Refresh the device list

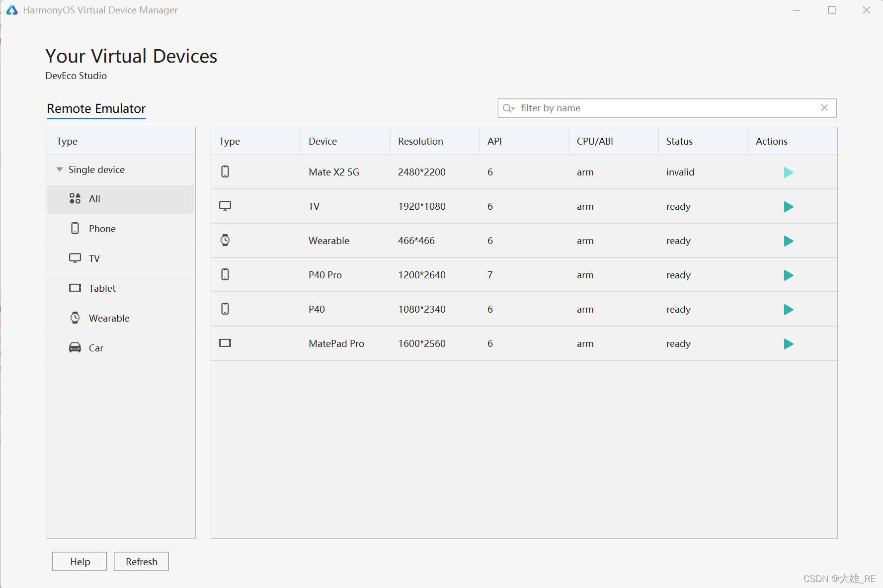pos(141,562)
